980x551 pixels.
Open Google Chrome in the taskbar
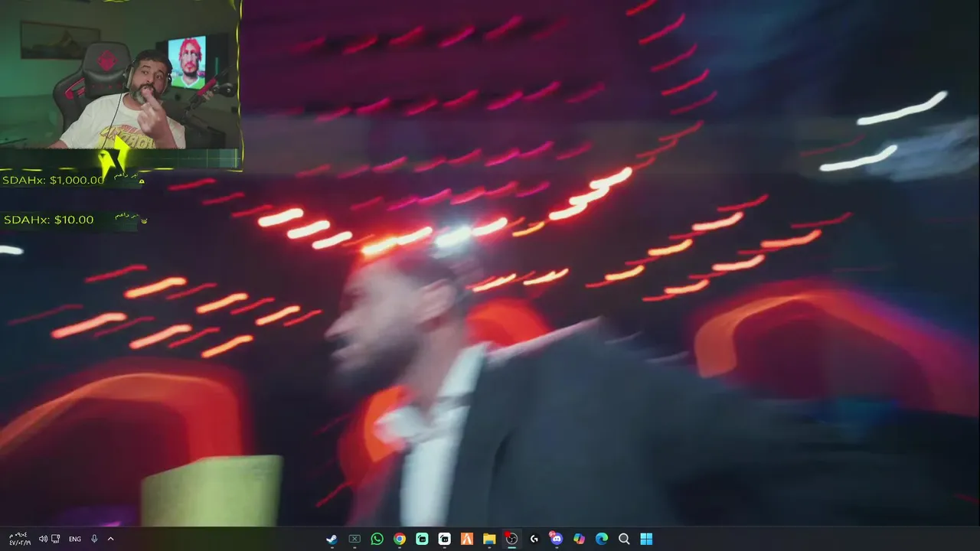(x=400, y=539)
